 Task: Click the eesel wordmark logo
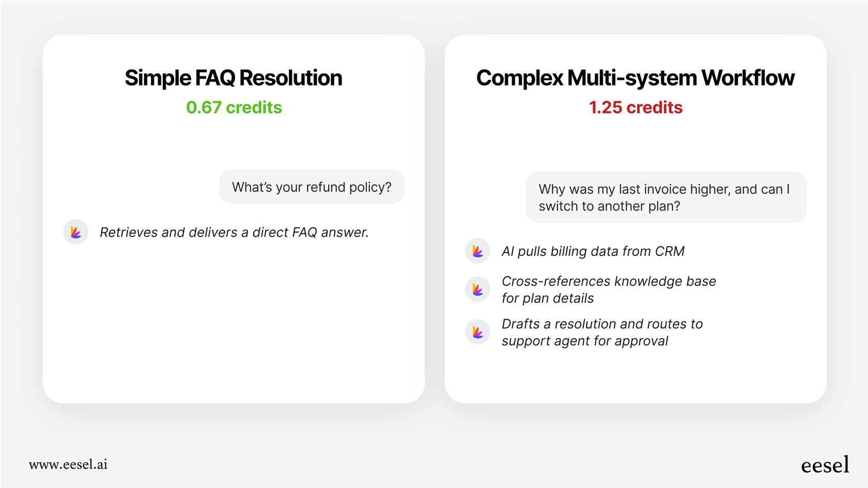click(825, 465)
